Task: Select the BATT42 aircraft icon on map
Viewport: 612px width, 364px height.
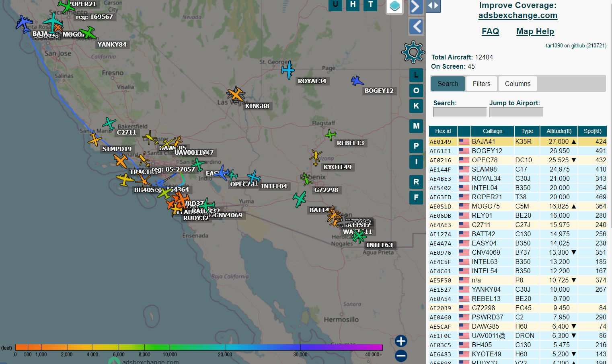Action: (x=300, y=199)
